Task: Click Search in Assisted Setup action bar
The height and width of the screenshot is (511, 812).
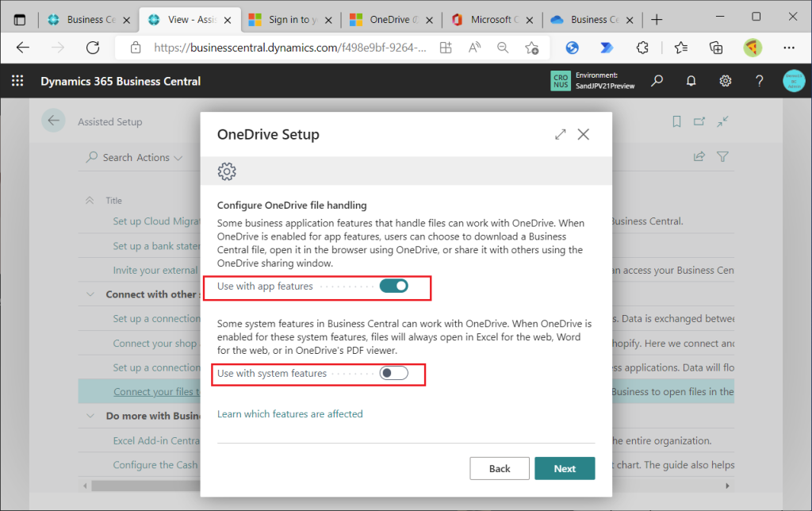Action: pos(109,157)
